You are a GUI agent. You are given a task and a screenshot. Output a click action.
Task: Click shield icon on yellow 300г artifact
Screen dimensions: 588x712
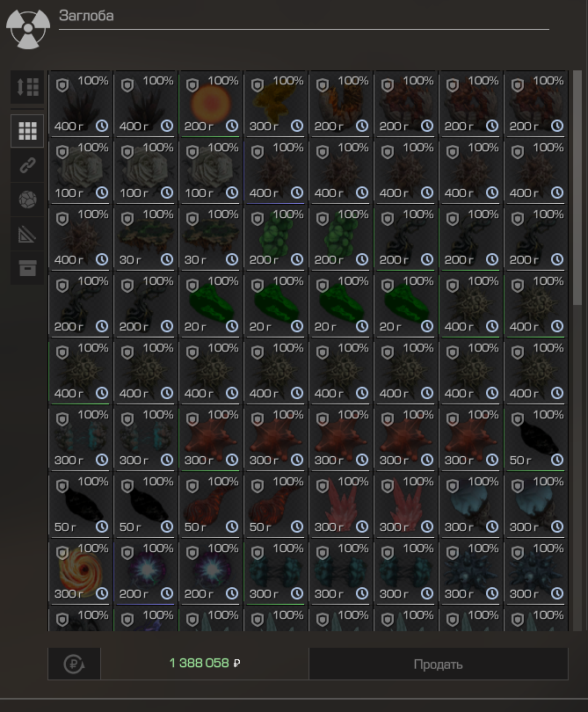click(258, 85)
